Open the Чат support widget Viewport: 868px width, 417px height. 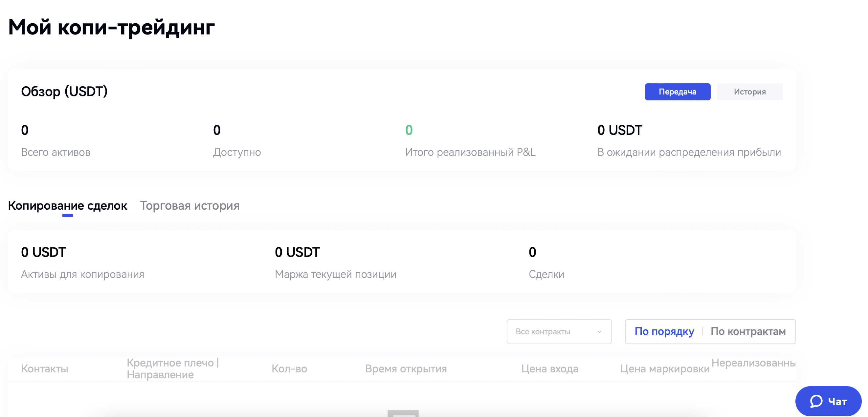point(828,401)
